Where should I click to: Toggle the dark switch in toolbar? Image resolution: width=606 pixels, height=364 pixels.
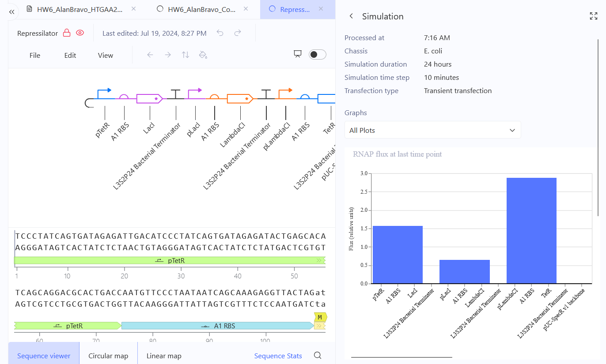tap(318, 54)
